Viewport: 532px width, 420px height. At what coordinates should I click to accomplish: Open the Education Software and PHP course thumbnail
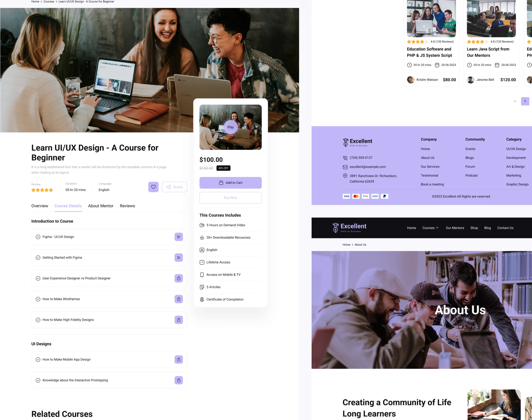(431, 19)
